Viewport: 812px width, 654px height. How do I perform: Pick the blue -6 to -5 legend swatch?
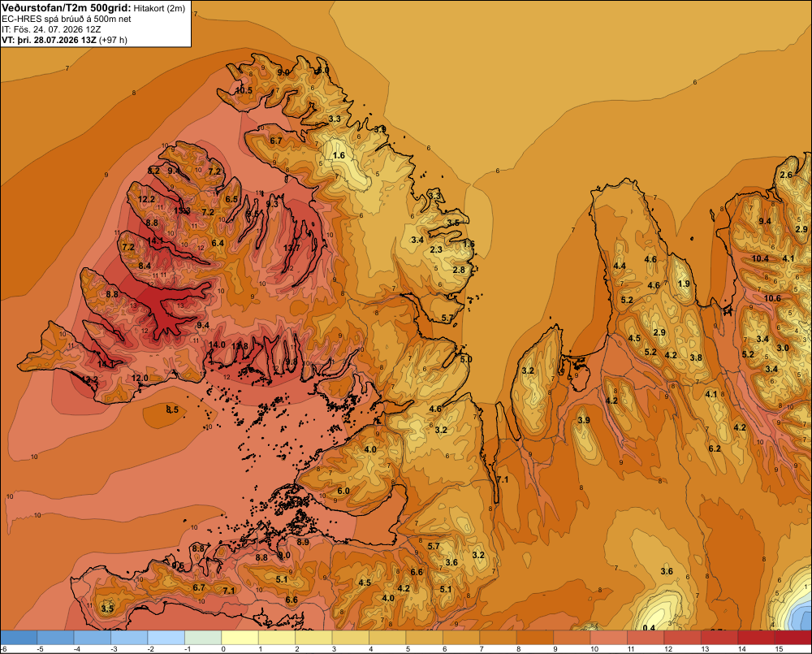(x=19, y=637)
